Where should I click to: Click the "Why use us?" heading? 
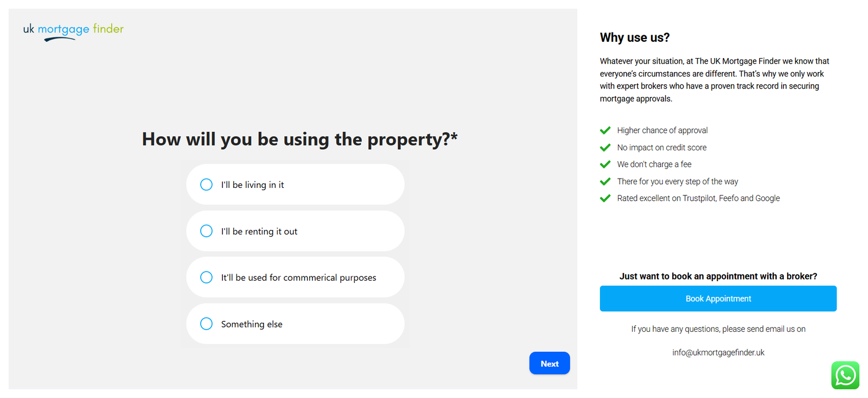[635, 37]
